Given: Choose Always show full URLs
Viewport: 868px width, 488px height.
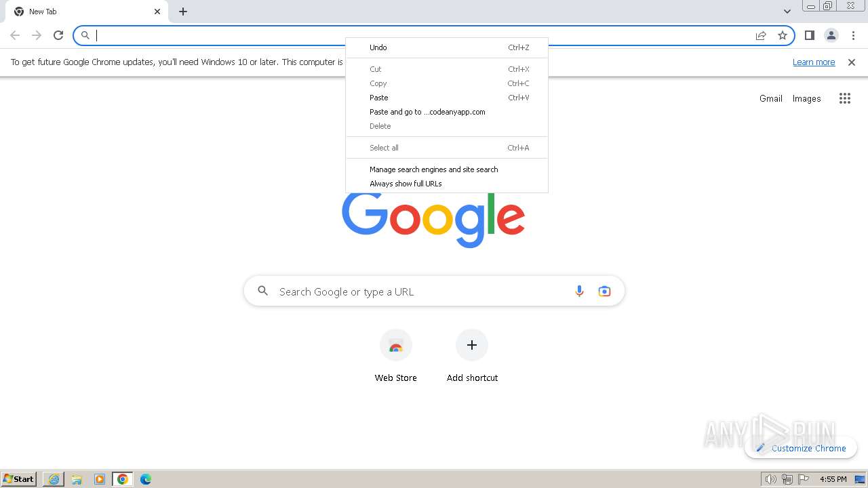Looking at the screenshot, I should click(448, 184).
